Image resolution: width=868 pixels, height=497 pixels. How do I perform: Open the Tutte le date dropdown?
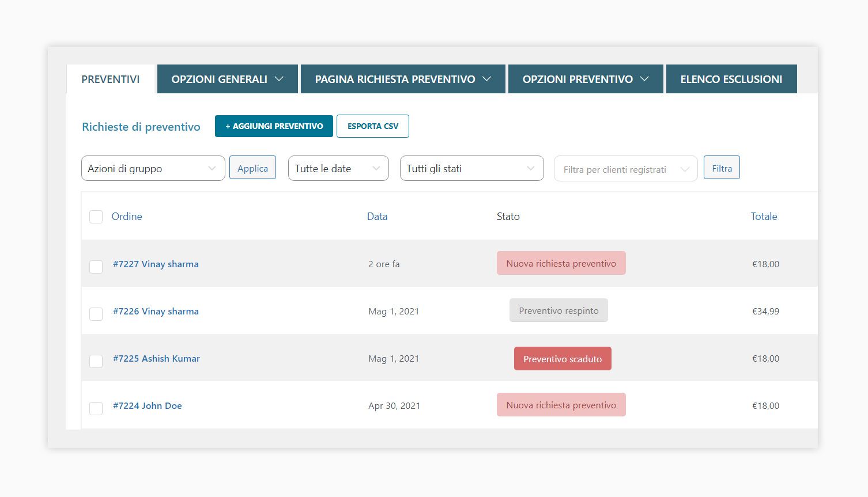coord(338,168)
